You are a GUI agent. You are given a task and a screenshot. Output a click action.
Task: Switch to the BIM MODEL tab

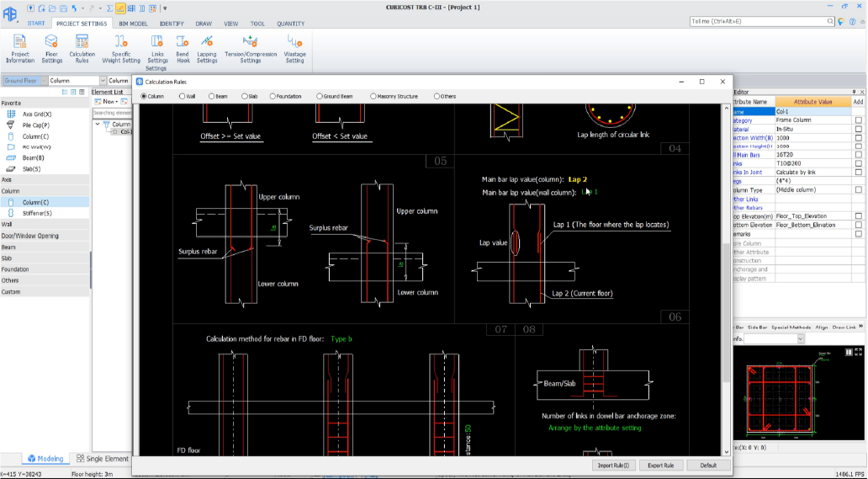click(x=134, y=24)
